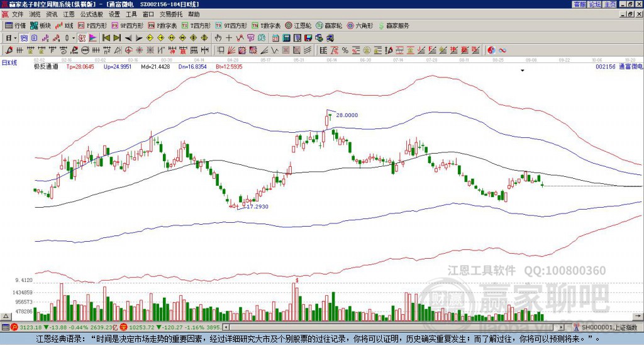The width and height of the screenshot is (644, 345).
Task: Click the 主页 button in title bar
Action: (610, 4)
